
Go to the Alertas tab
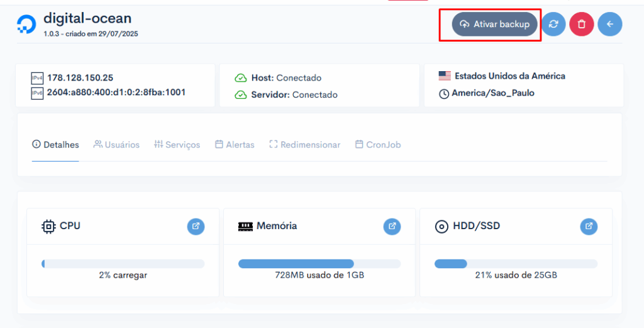point(235,145)
